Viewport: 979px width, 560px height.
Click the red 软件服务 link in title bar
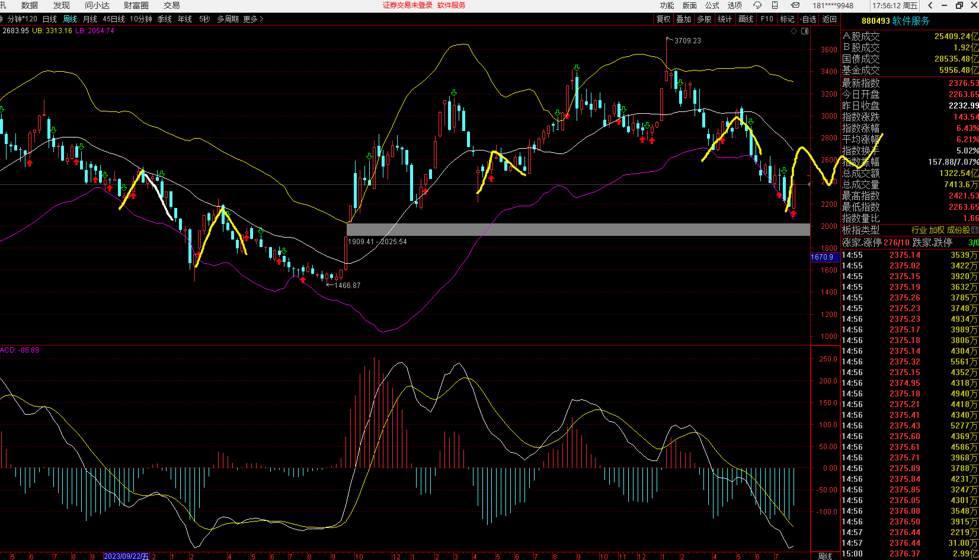point(452,5)
